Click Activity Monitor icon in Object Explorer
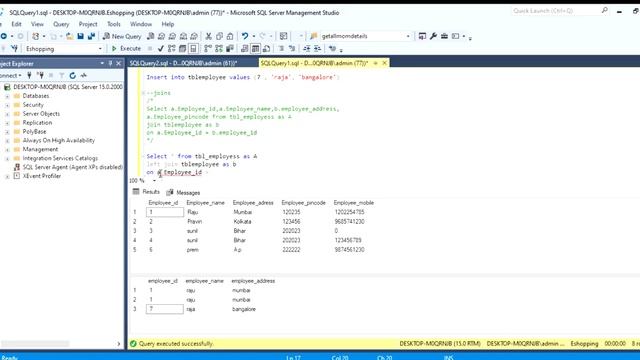The width and height of the screenshot is (640, 360). [84, 76]
